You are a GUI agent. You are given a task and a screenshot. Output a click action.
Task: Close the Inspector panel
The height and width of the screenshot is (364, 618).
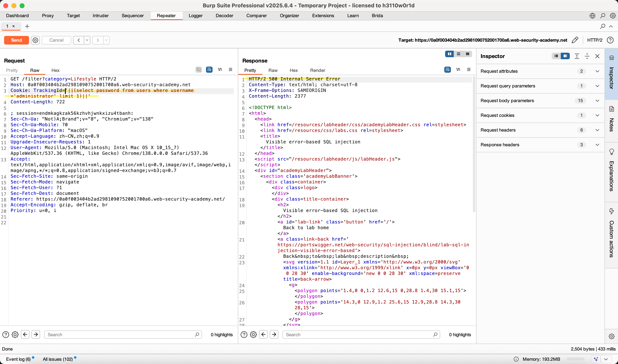597,56
